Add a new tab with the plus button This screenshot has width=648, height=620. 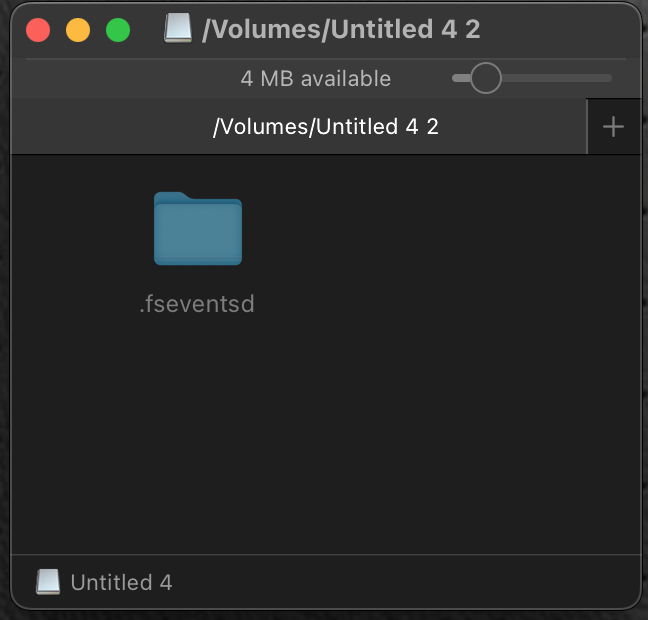[613, 126]
